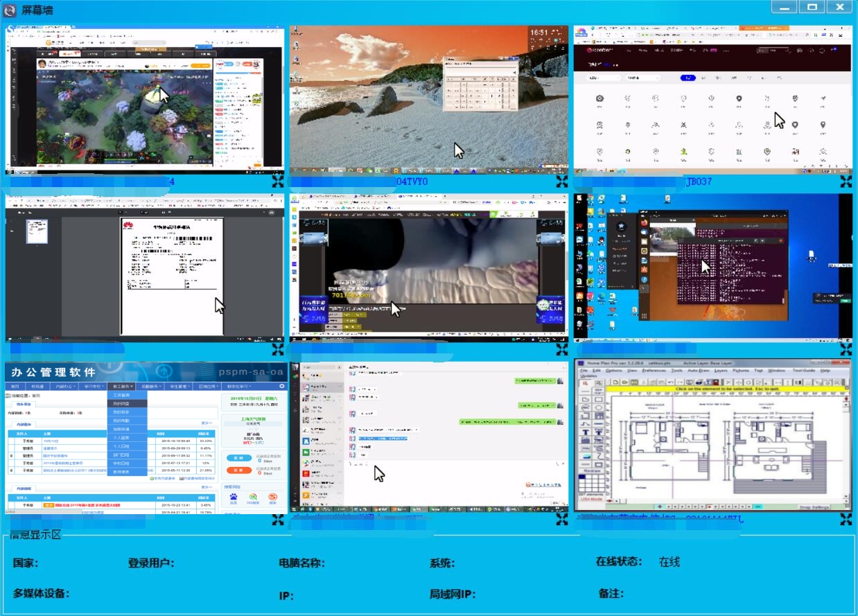
Task: Select the 办公管理软件 screen thumbnail
Action: pos(144,437)
